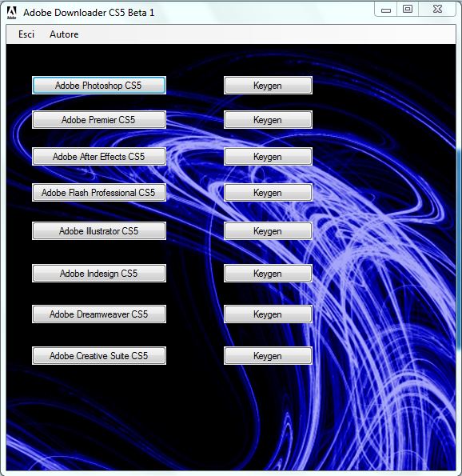Click the Adobe Premier CS5 button

click(99, 120)
